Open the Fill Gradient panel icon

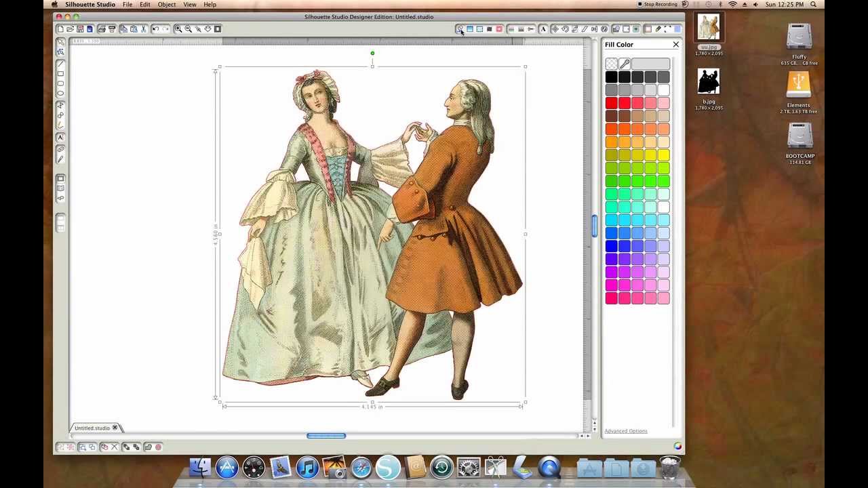[x=469, y=28]
